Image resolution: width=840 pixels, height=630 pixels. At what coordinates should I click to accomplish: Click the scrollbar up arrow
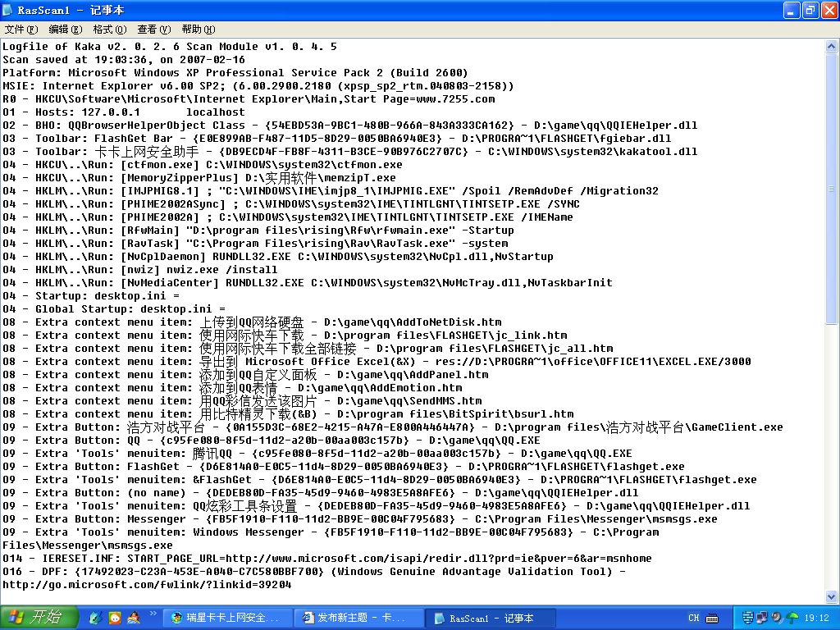pyautogui.click(x=832, y=46)
